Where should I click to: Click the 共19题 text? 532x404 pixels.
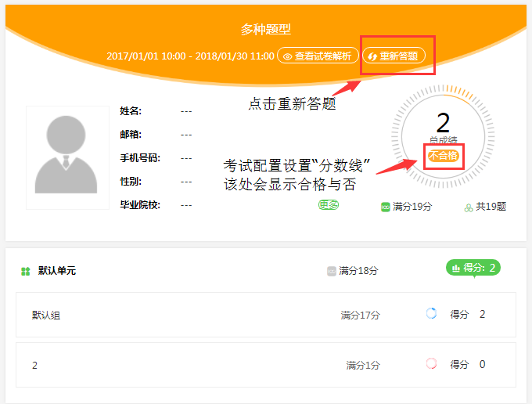pyautogui.click(x=491, y=207)
